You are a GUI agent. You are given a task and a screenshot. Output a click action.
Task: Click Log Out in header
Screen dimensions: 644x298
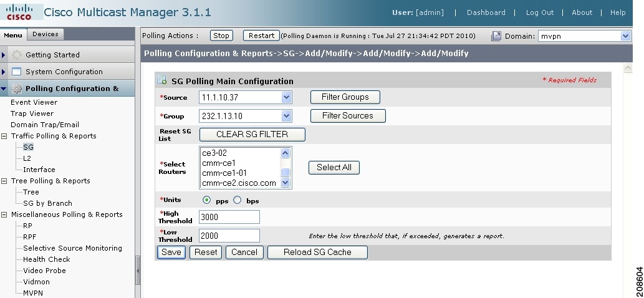[x=540, y=12]
